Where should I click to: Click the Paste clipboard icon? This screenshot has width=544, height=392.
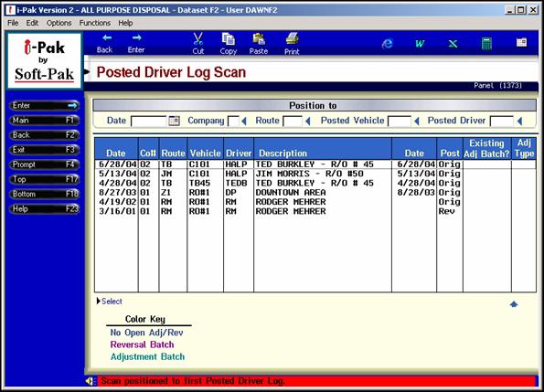[x=259, y=38]
